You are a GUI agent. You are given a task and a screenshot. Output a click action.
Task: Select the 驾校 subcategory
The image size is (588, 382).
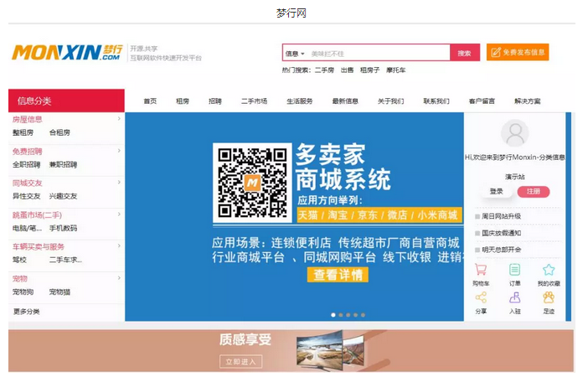[19, 260]
